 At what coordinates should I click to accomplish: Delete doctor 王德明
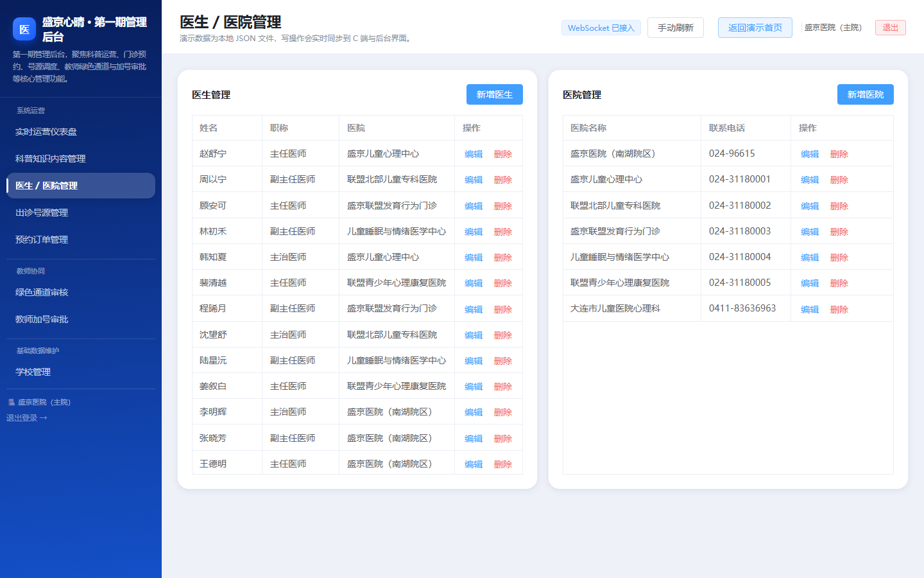[503, 464]
